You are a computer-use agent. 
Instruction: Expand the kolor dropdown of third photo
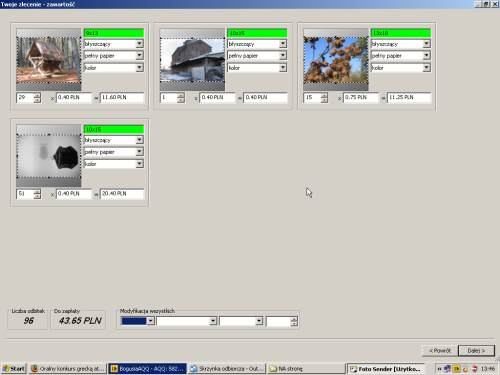(x=427, y=68)
